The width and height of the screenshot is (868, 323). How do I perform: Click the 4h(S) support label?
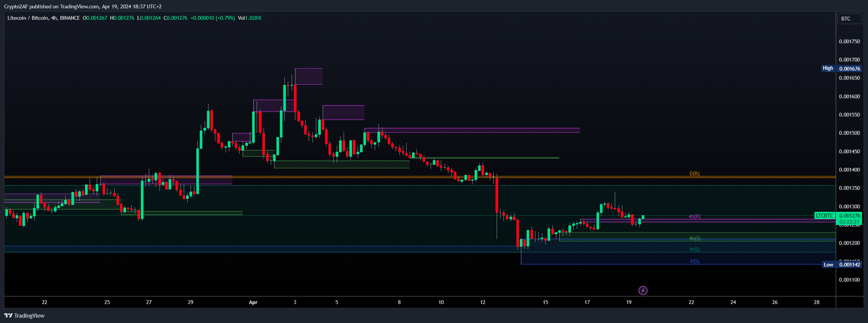[695, 239]
